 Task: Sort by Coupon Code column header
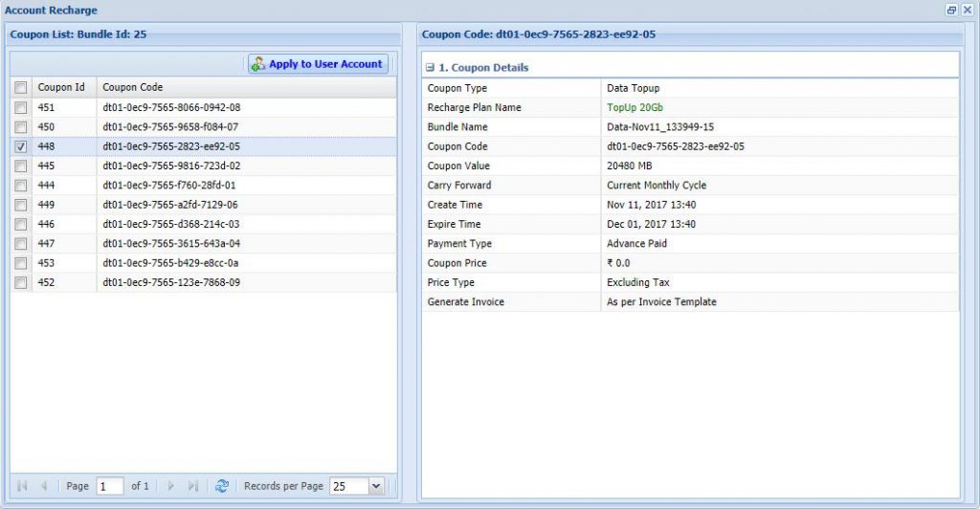133,87
